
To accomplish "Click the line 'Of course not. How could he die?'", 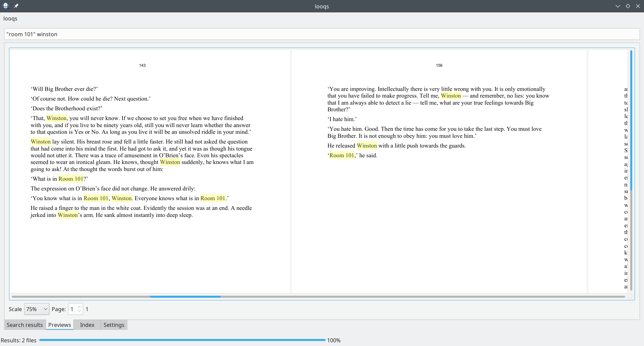I will pos(91,99).
